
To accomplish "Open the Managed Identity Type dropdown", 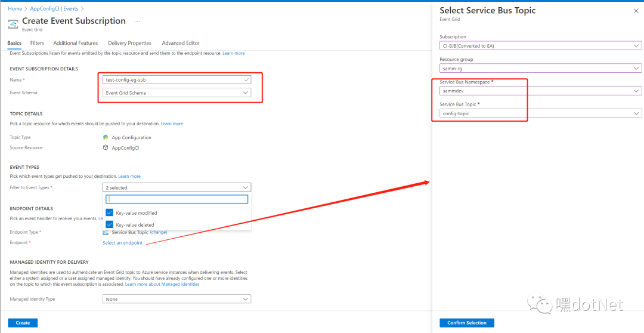I will 177,299.
